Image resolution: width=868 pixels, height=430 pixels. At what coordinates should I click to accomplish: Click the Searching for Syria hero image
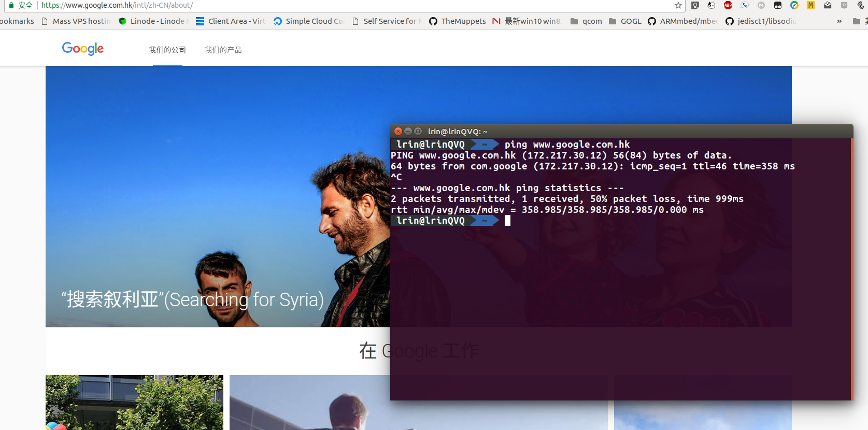[218, 196]
